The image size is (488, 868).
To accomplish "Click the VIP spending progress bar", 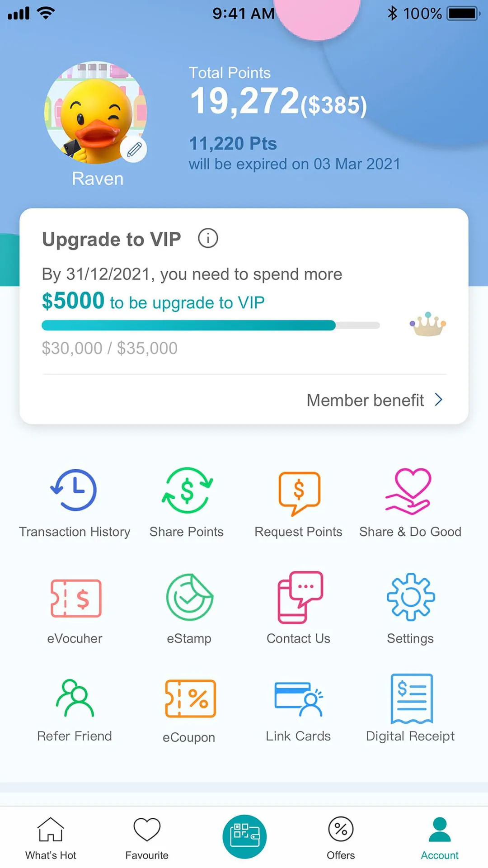I will click(210, 325).
